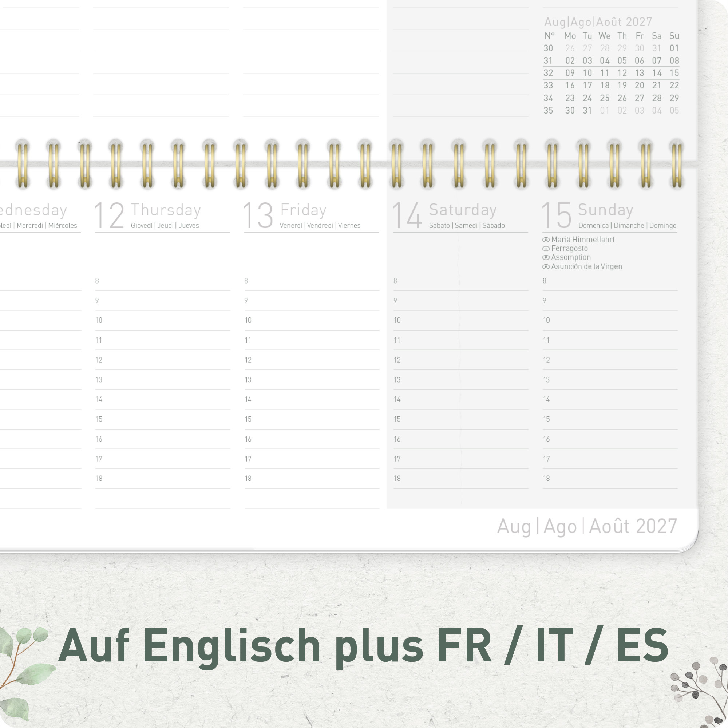This screenshot has height=728, width=728.
Task: Click the N° column header in mini calendar
Action: coord(549,36)
